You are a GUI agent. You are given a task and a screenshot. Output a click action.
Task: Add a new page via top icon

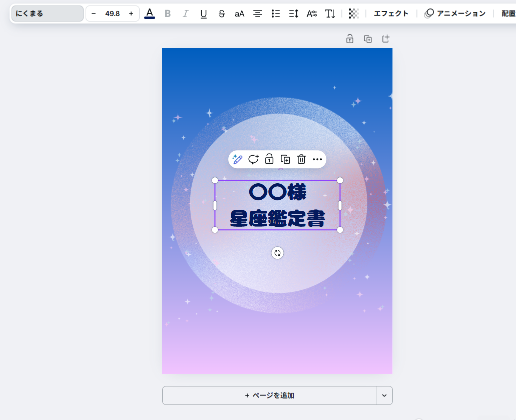pyautogui.click(x=386, y=39)
